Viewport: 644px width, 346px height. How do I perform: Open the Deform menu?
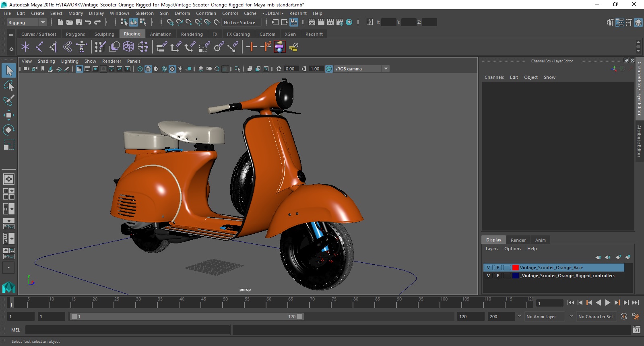click(x=182, y=13)
